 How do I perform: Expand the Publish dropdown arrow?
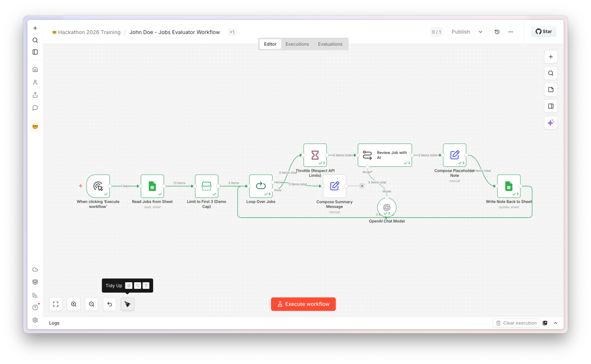[x=481, y=32]
